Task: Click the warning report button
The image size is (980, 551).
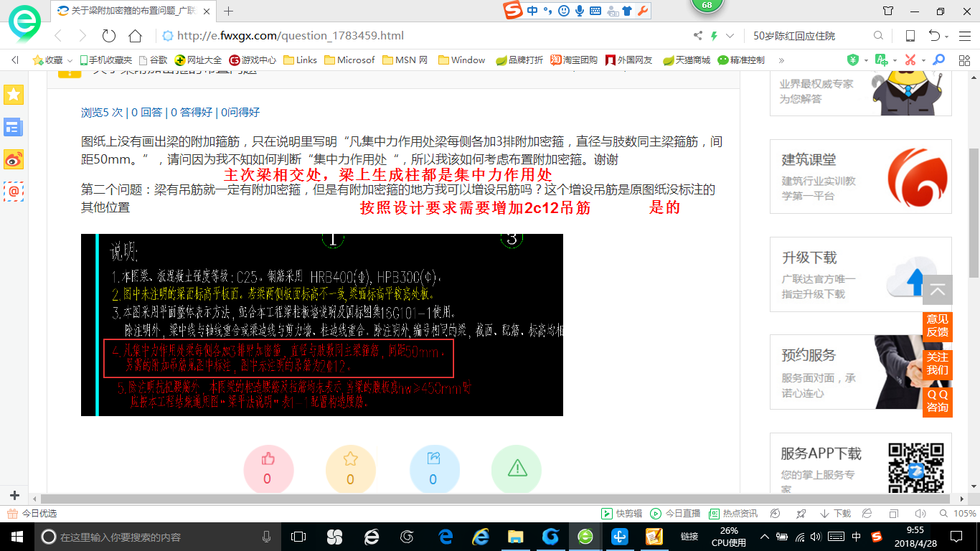Action: pyautogui.click(x=517, y=469)
